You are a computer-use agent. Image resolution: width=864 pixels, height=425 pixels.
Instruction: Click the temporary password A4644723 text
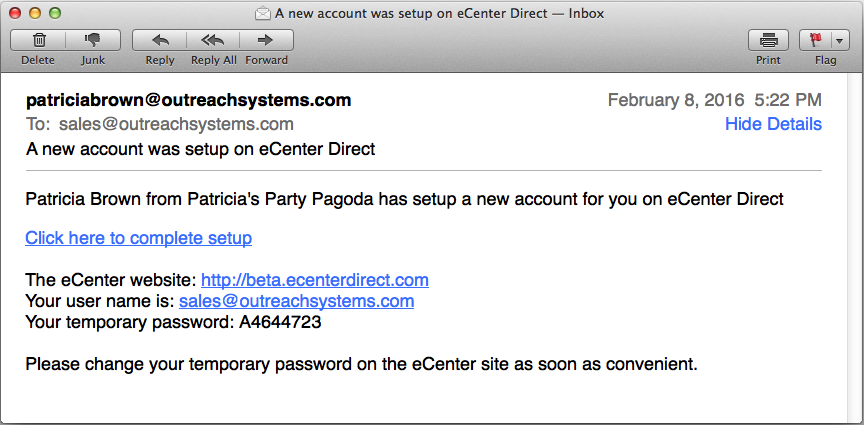point(280,322)
